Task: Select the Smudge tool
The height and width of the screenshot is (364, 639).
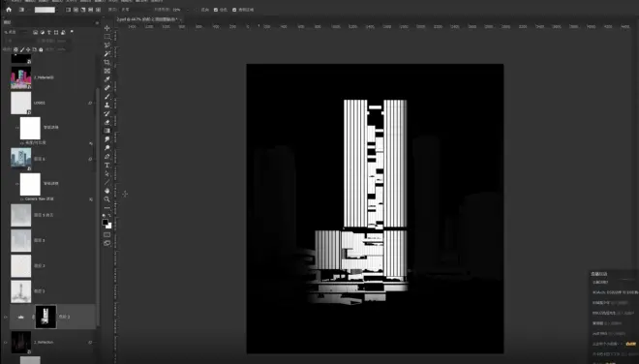Action: [x=107, y=139]
